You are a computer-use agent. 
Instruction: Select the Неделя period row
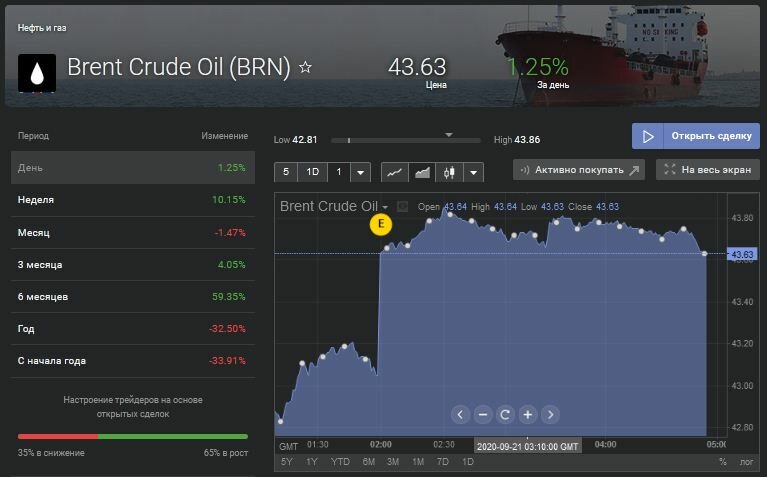click(x=133, y=200)
